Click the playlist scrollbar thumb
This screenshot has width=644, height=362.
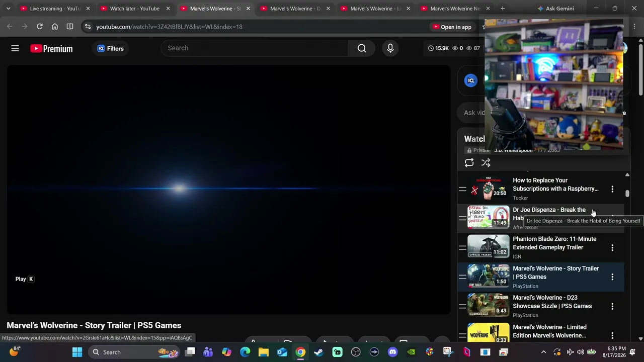click(627, 194)
